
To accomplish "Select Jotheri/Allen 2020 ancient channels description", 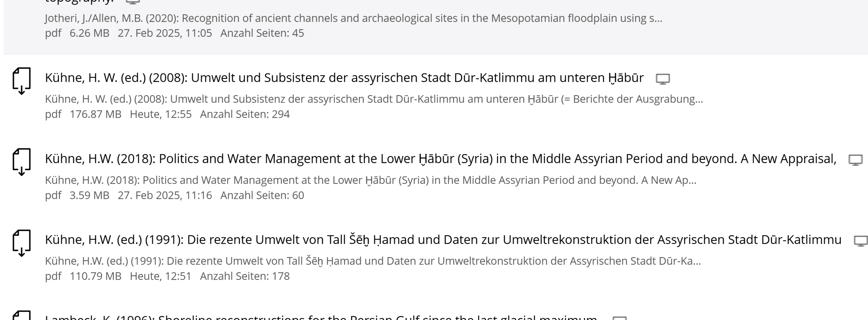I will [x=353, y=18].
